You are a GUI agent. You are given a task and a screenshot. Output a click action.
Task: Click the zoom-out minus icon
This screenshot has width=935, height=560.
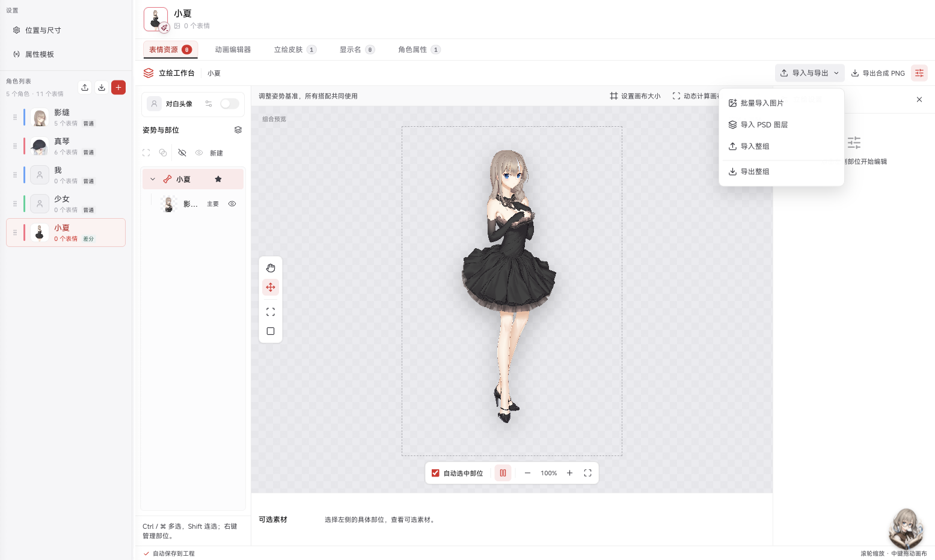pyautogui.click(x=527, y=473)
